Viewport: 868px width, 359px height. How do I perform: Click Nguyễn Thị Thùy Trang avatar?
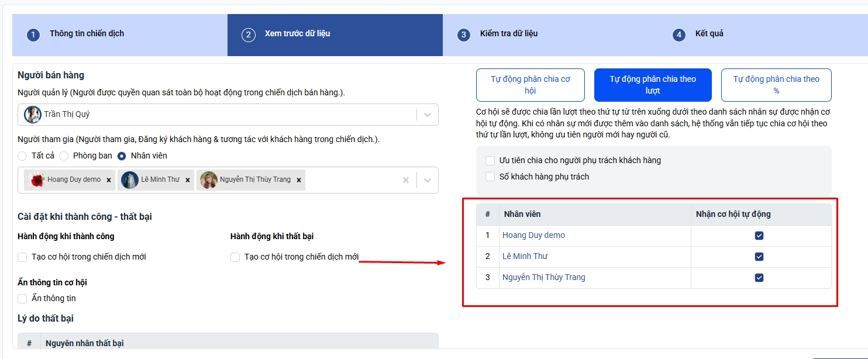[209, 180]
